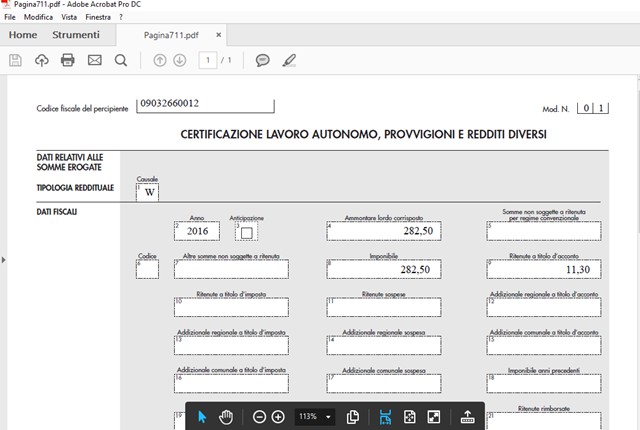Click the TIPOLOGIA REDDITUALE label
Screen dimensions: 640x430
(75, 188)
